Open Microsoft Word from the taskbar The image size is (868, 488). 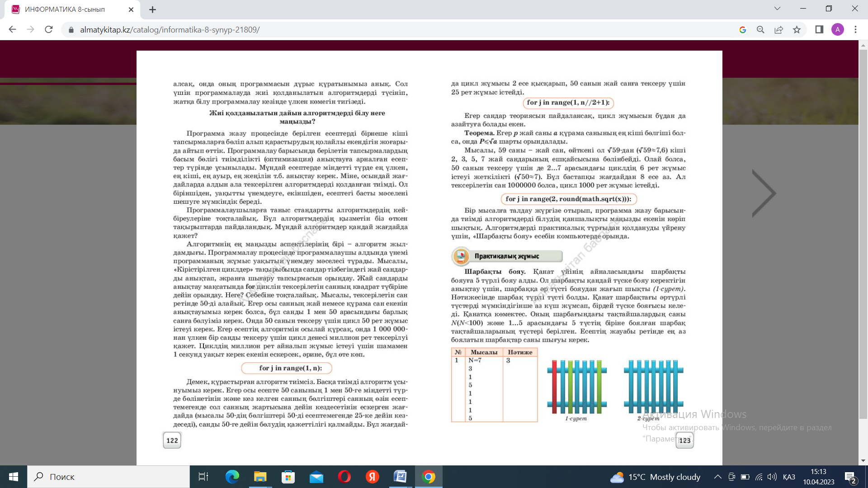click(400, 477)
